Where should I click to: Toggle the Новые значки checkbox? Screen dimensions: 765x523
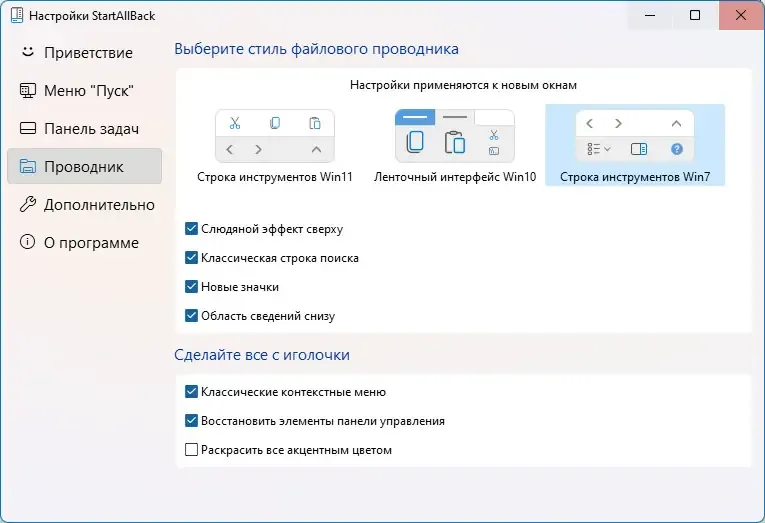(x=191, y=286)
